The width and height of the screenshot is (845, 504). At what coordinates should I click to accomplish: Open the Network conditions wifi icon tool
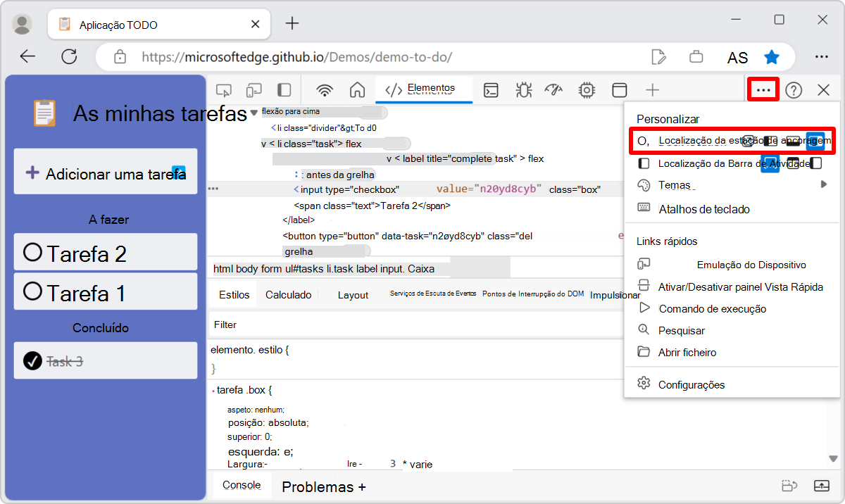pos(325,90)
